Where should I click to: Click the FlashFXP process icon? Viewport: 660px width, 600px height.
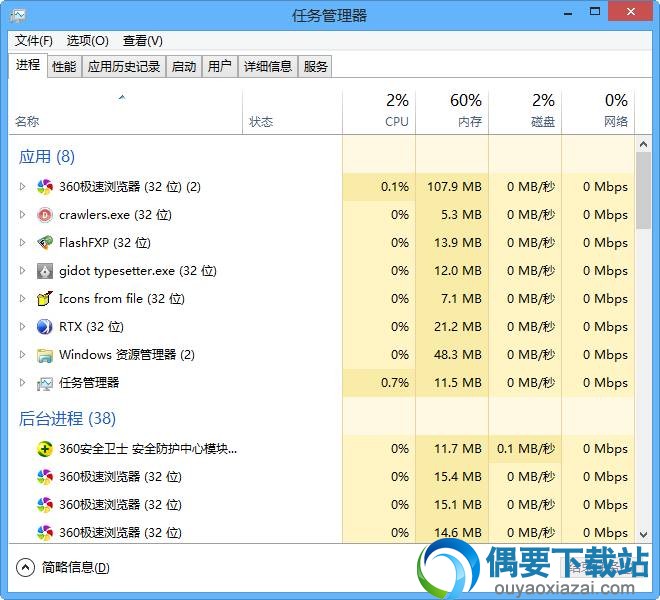pos(45,243)
